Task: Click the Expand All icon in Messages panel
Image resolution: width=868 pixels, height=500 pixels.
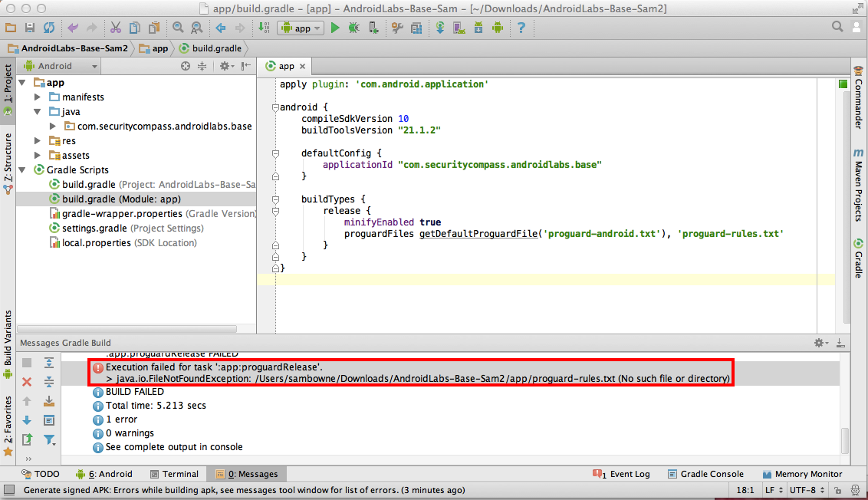Action: click(49, 363)
